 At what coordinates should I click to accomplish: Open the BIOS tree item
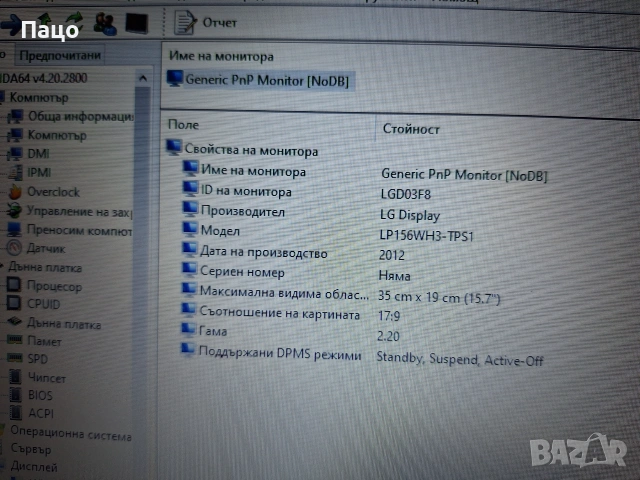31,395
